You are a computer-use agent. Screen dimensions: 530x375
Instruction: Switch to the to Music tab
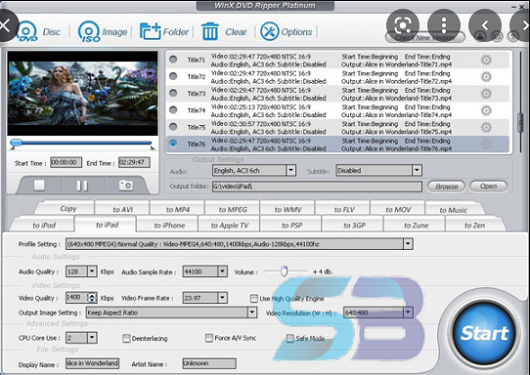click(x=453, y=210)
